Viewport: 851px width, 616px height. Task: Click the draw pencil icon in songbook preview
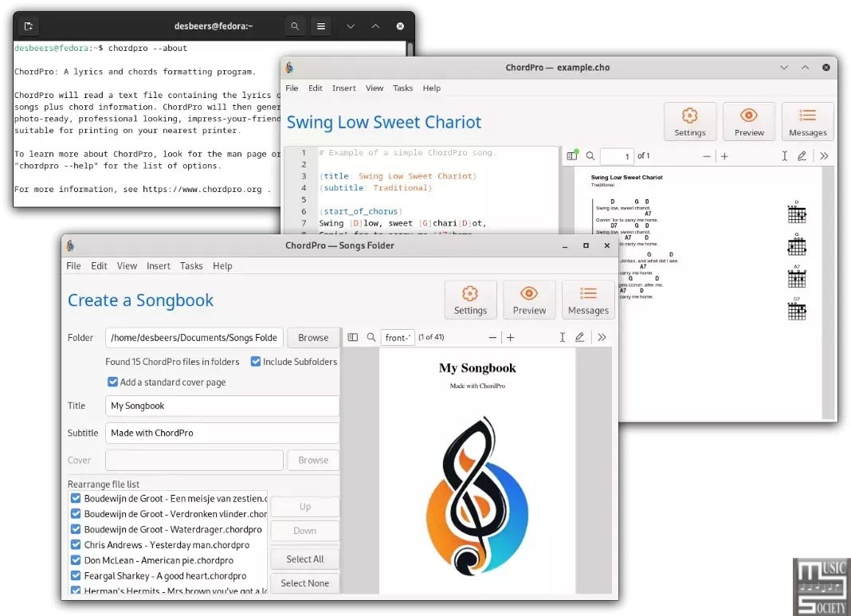579,337
